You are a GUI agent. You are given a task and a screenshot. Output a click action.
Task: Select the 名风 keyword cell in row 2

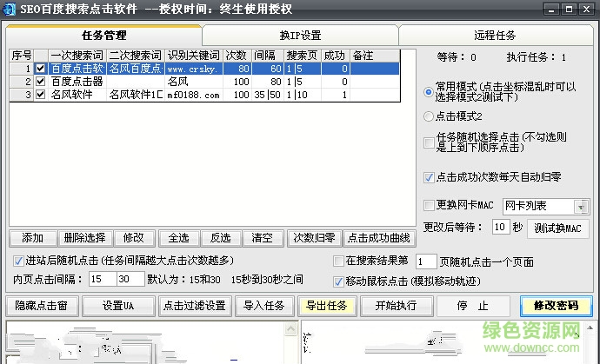tap(194, 82)
